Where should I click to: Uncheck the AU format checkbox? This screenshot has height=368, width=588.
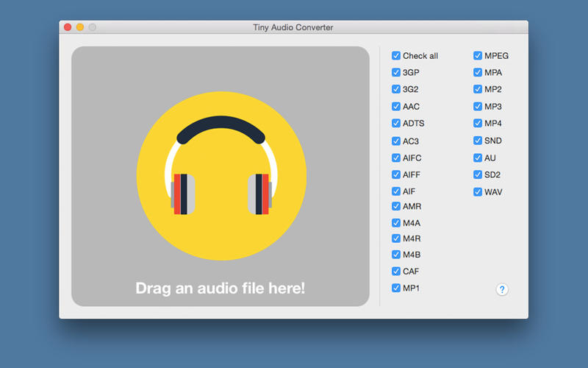(x=477, y=158)
